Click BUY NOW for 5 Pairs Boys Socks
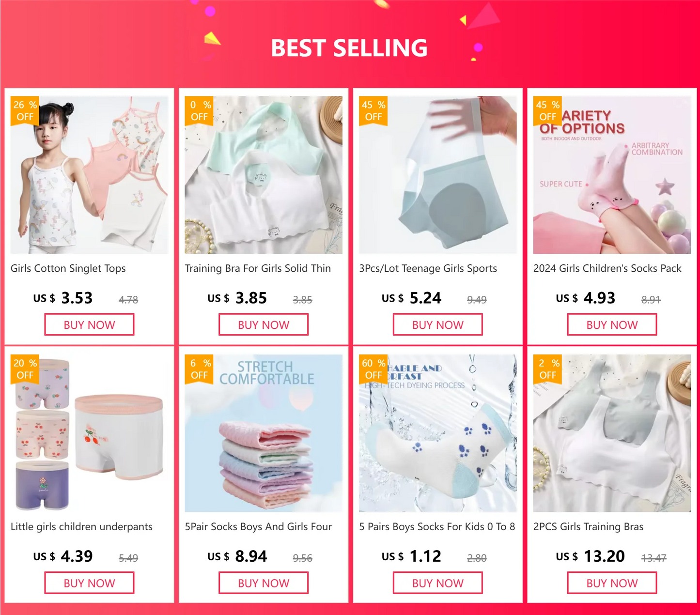This screenshot has width=700, height=615. coord(438,583)
